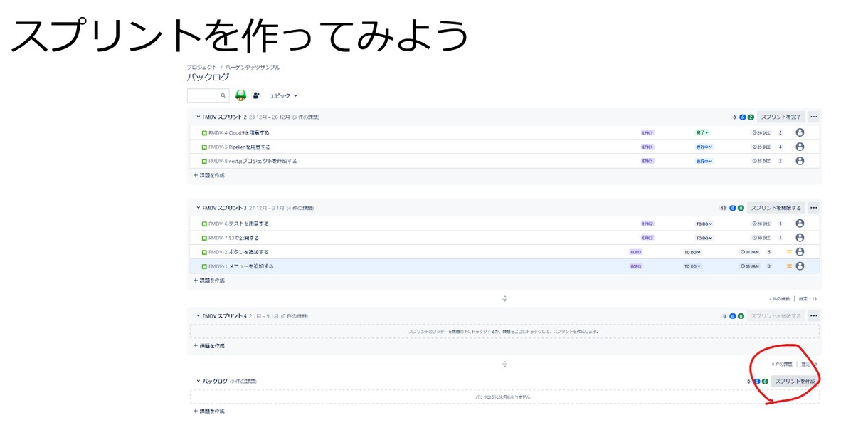Click the EPIC1 label on FMDV-8 row
This screenshot has height=435, width=868.
[x=647, y=161]
